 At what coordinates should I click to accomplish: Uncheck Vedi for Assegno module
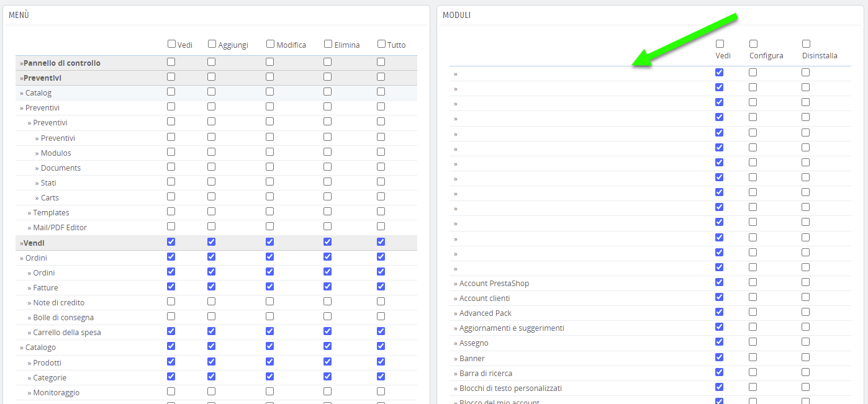720,342
